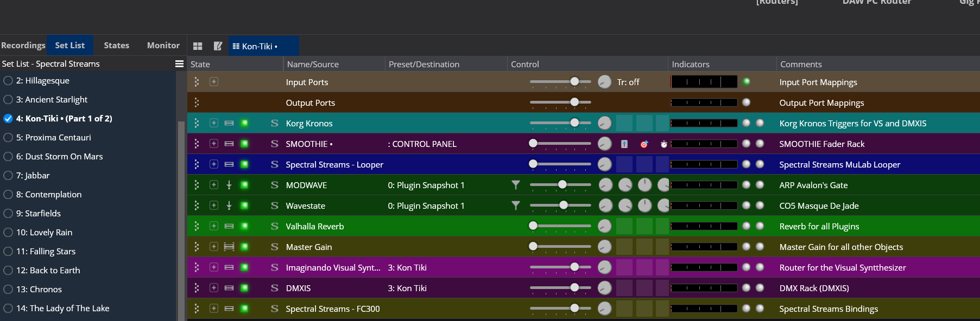Image resolution: width=980 pixels, height=321 pixels.
Task: Open the Monitor tab
Action: (x=163, y=46)
